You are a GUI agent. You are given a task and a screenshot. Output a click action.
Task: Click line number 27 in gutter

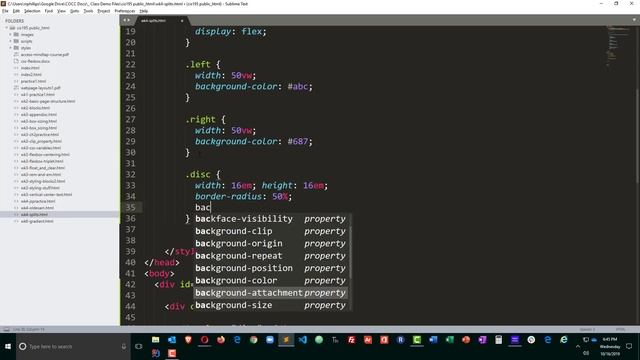130,119
